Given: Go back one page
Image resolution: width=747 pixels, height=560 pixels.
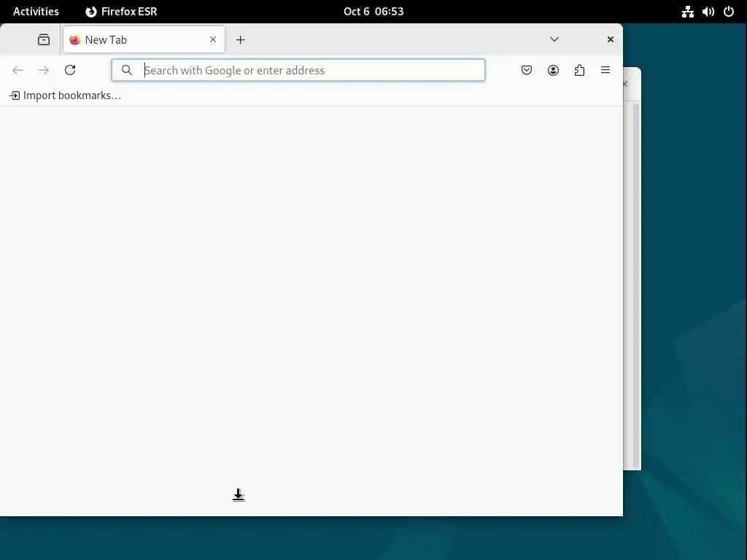Looking at the screenshot, I should (x=18, y=71).
